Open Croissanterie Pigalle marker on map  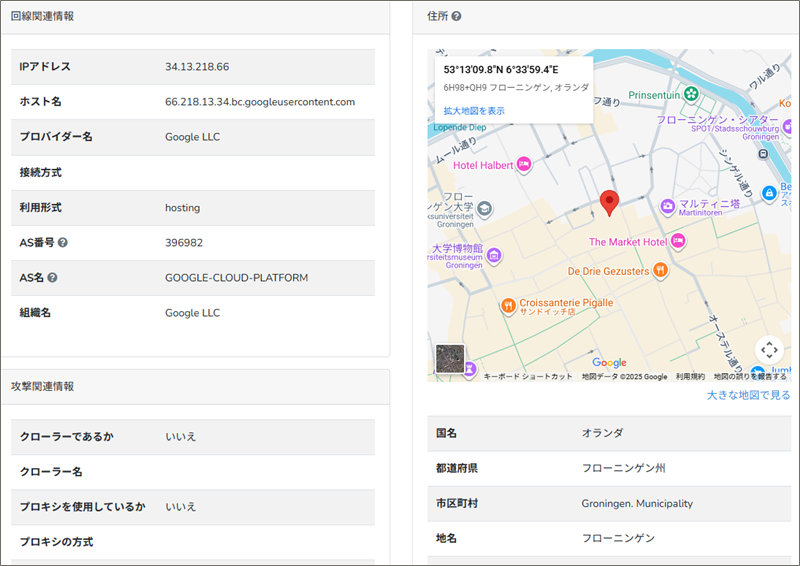508,305
